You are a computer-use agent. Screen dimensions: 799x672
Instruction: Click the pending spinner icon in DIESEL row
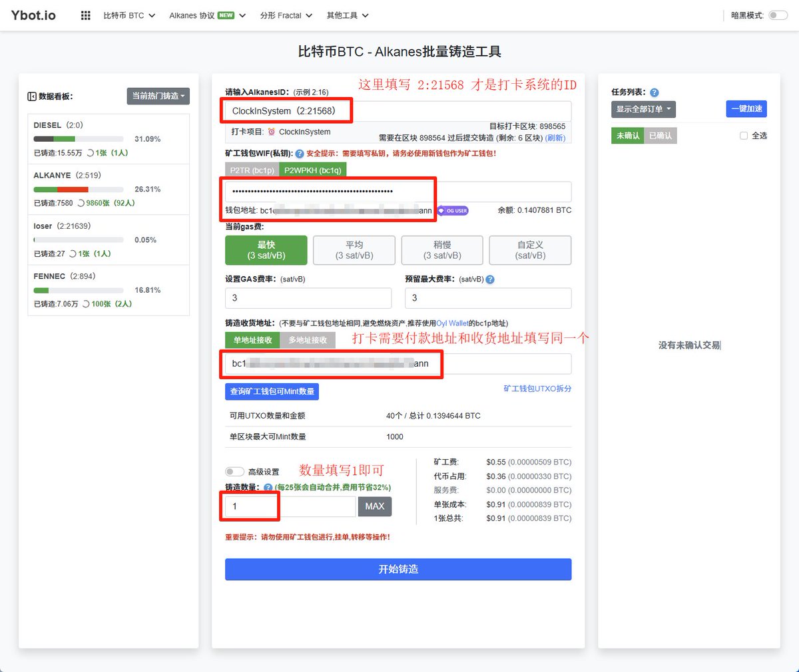91,153
